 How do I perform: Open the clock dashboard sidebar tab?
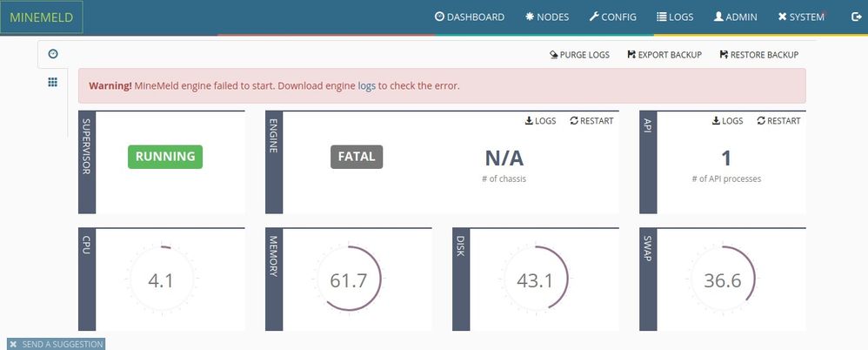pyautogui.click(x=53, y=54)
